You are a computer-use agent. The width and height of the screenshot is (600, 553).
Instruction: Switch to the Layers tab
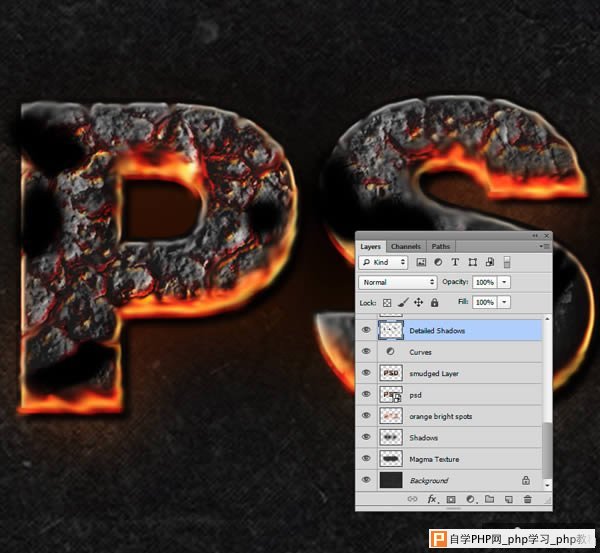370,246
